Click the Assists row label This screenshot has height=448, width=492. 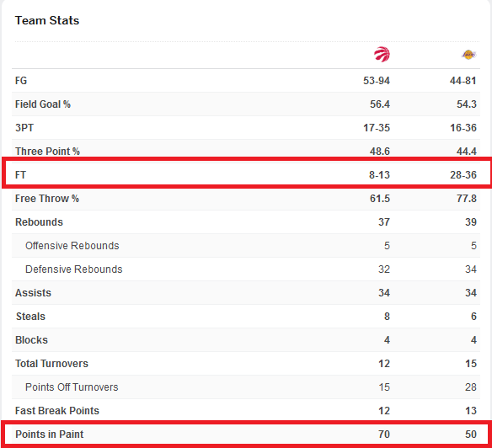[x=33, y=293]
